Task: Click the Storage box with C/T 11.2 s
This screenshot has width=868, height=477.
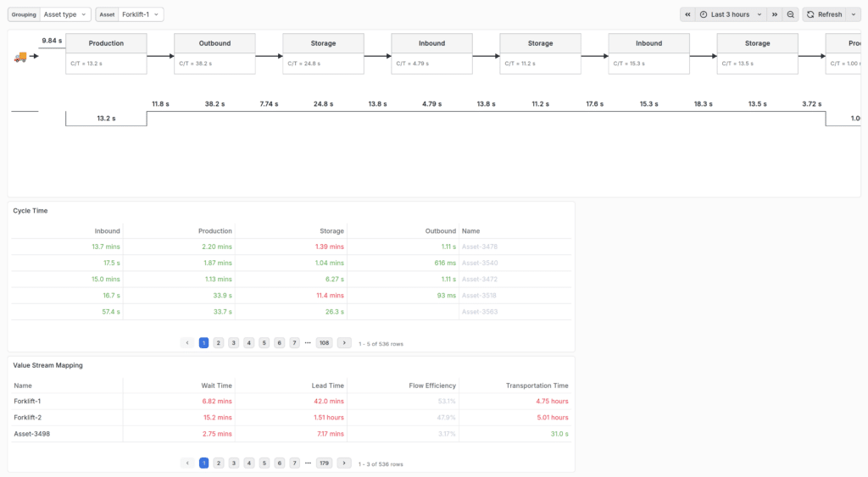Action: 540,53
